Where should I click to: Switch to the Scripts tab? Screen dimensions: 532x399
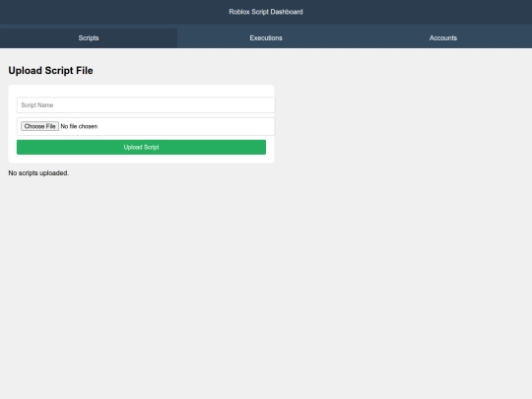[x=89, y=38]
